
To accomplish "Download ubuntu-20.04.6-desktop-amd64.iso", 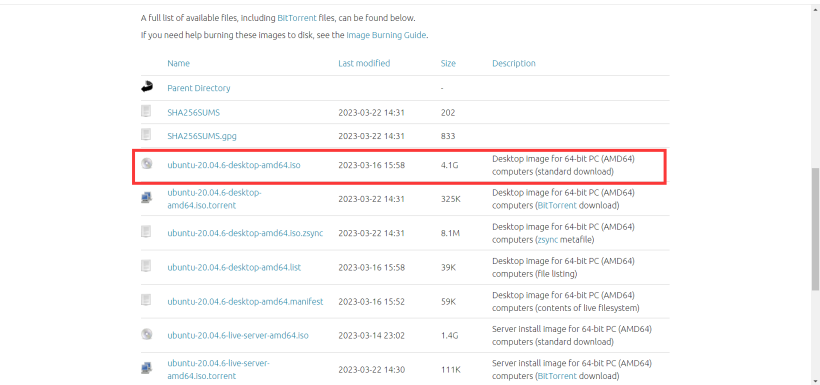I will (x=234, y=165).
